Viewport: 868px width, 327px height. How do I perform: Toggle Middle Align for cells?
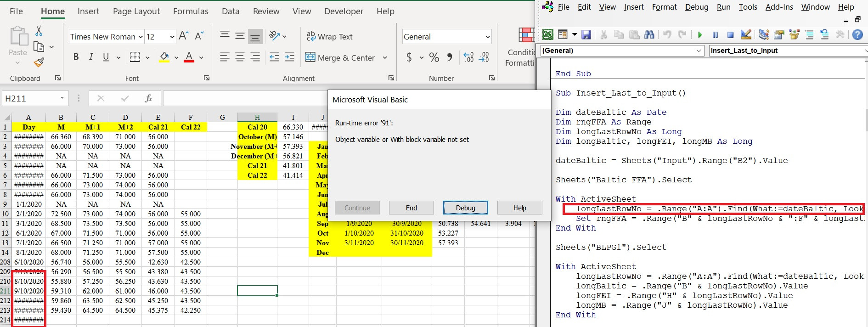(240, 36)
